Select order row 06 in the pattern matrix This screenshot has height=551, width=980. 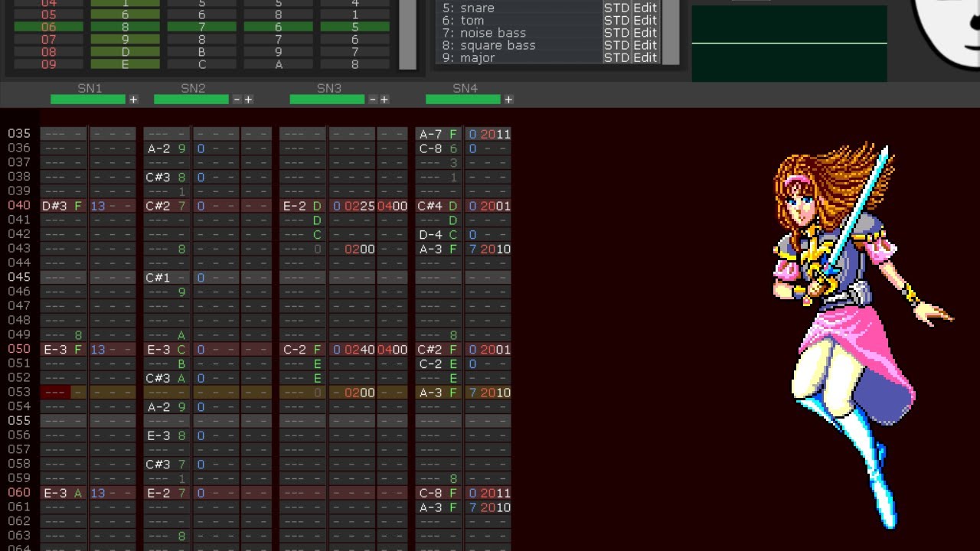pos(49,27)
